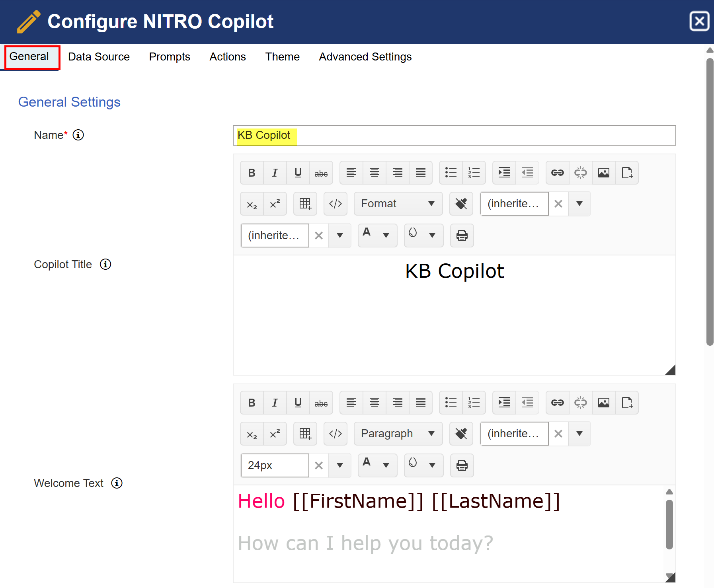The width and height of the screenshot is (714, 588).
Task: Open the Paragraph format dropdown
Action: click(398, 434)
